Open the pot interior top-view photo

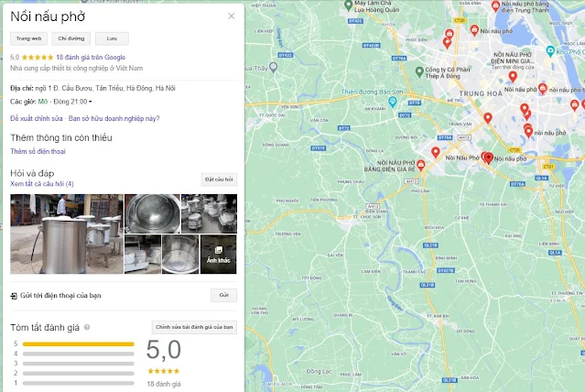pyautogui.click(x=152, y=213)
